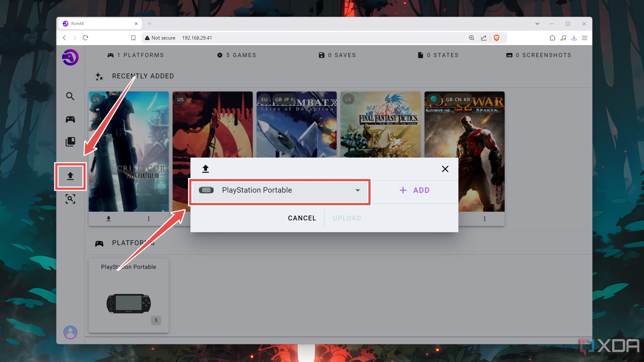Open the zoom control in the address bar
The height and width of the screenshot is (362, 644).
pos(471,38)
